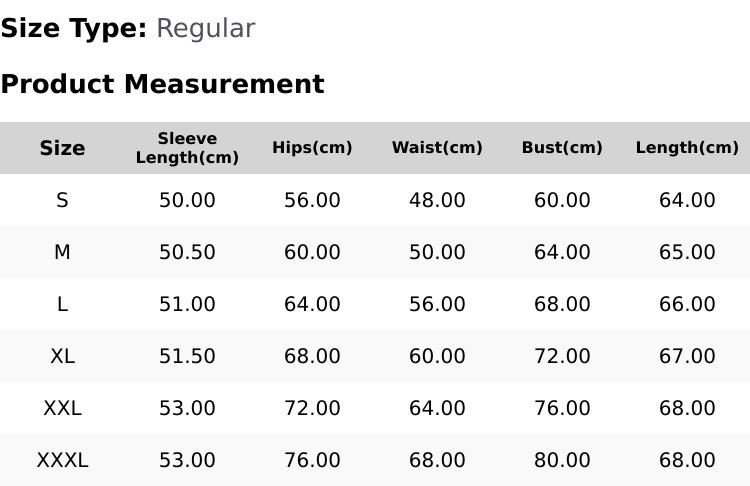Click the Size column header
Image resolution: width=750 pixels, height=486 pixels.
[x=62, y=148]
